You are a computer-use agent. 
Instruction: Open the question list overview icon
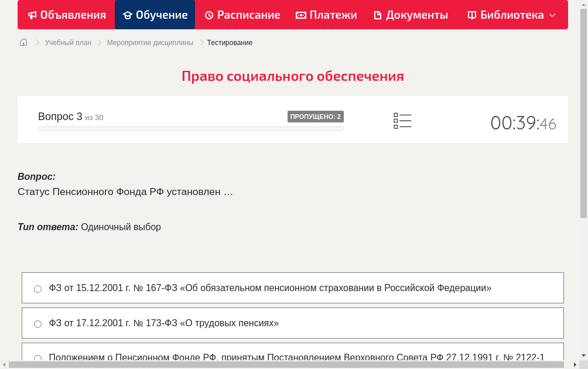point(402,121)
